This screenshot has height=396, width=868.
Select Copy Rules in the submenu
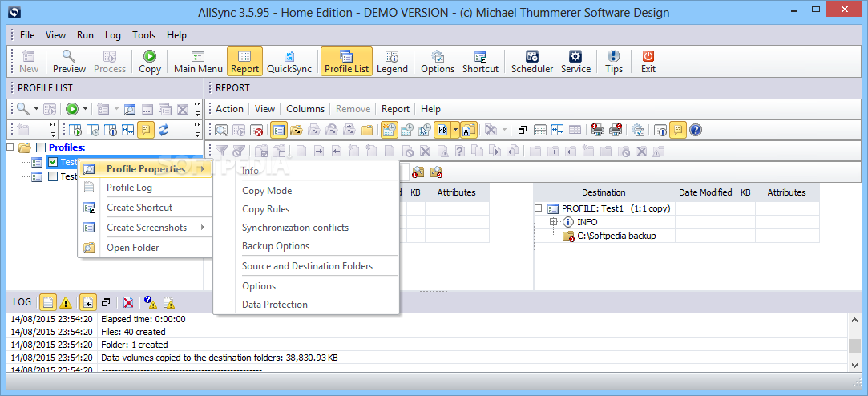[x=306, y=209]
